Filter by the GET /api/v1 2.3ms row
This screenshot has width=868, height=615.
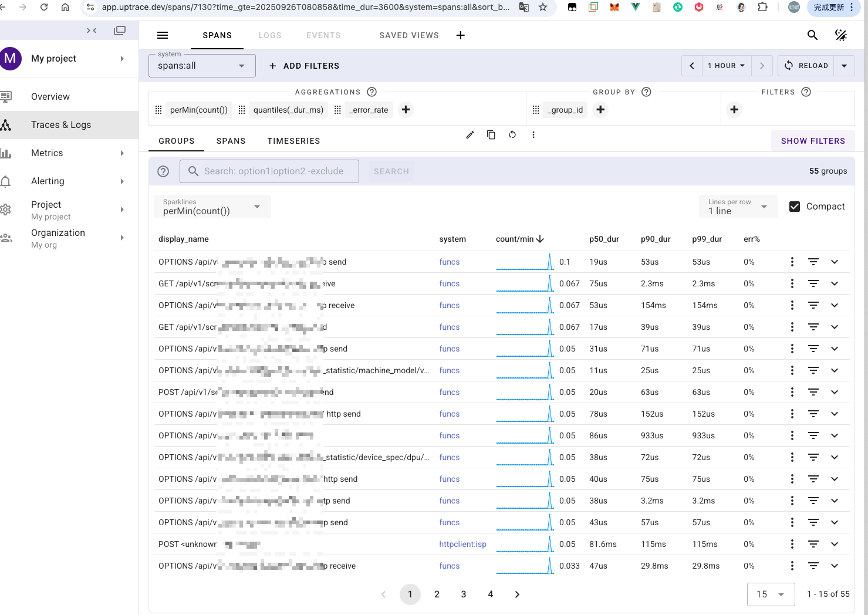tap(813, 283)
